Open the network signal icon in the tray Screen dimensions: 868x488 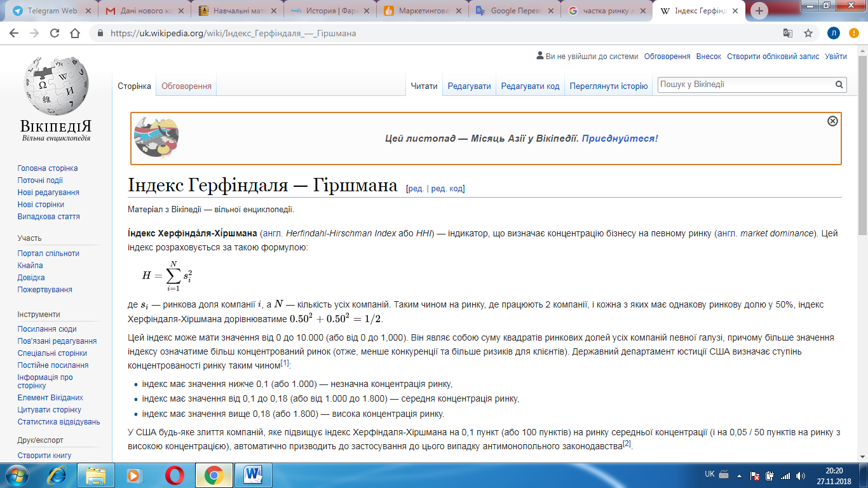pyautogui.click(x=785, y=475)
